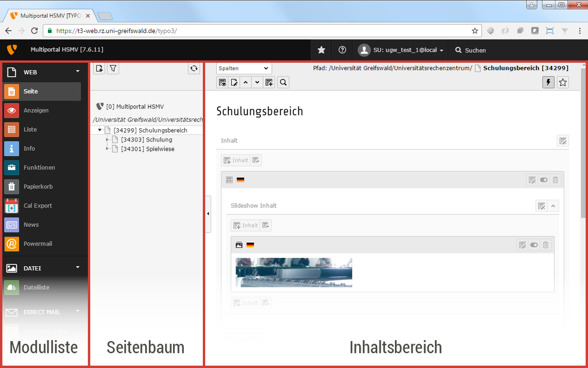Screen dimensions: 588x368
Task: Click the Inhalt add content button
Action: click(236, 160)
